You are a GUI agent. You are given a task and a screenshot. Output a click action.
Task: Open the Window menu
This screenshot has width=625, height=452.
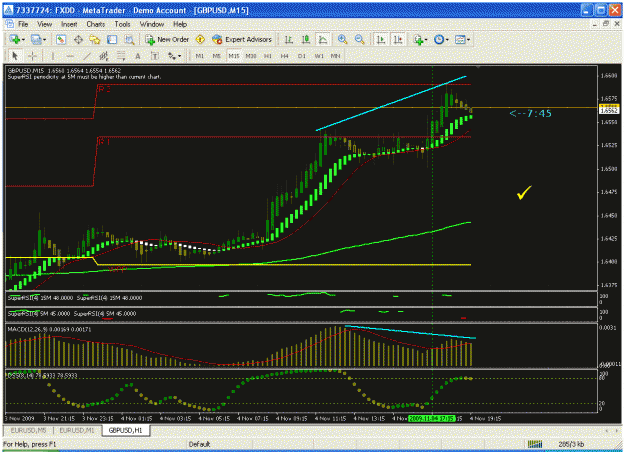(x=152, y=24)
